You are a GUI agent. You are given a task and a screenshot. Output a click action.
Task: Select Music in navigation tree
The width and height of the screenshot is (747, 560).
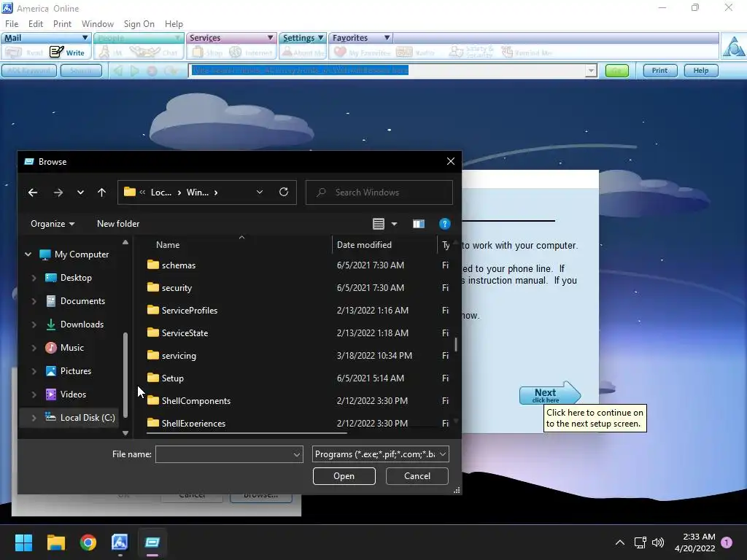pos(72,348)
